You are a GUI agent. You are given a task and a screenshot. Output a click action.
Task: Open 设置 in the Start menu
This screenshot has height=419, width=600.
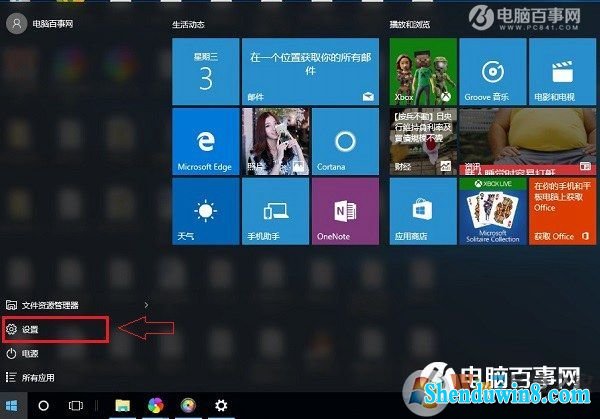pos(55,329)
